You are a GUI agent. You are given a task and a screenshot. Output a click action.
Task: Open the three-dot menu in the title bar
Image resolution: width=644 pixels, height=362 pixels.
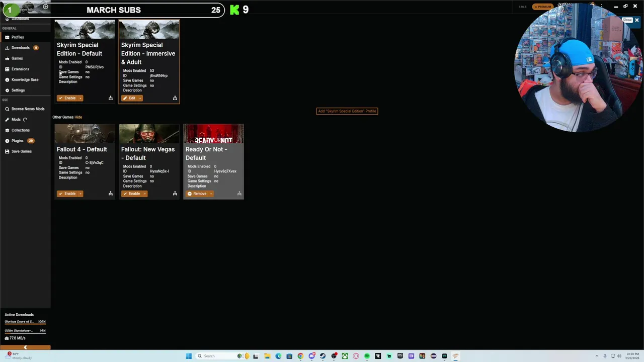click(602, 6)
